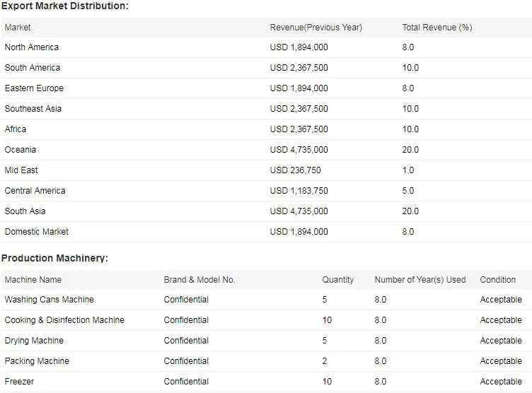The height and width of the screenshot is (393, 532).
Task: Select the North America market row
Action: [32, 47]
